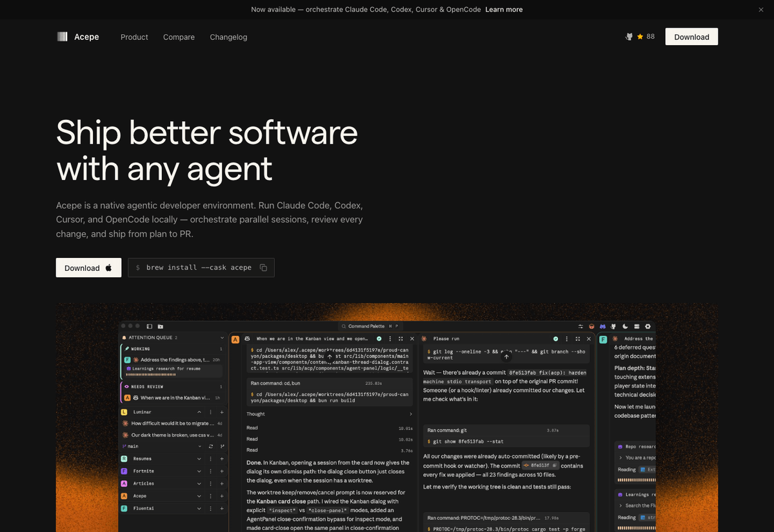This screenshot has width=774, height=532.
Task: Open more options in the 'Please run' panel
Action: [x=567, y=339]
